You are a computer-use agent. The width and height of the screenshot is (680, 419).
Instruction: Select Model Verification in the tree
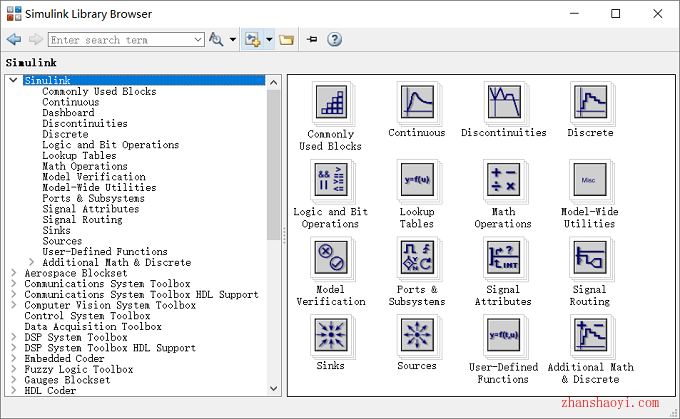[94, 177]
